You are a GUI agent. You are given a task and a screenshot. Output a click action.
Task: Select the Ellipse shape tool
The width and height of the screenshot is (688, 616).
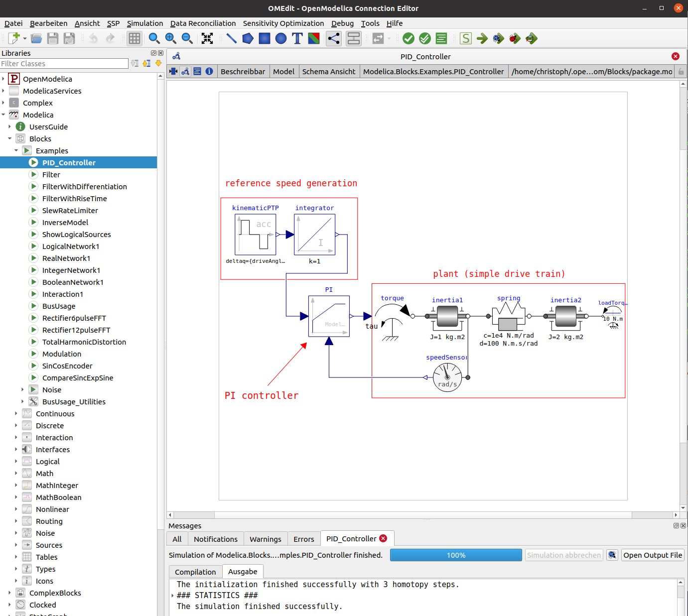pos(281,38)
